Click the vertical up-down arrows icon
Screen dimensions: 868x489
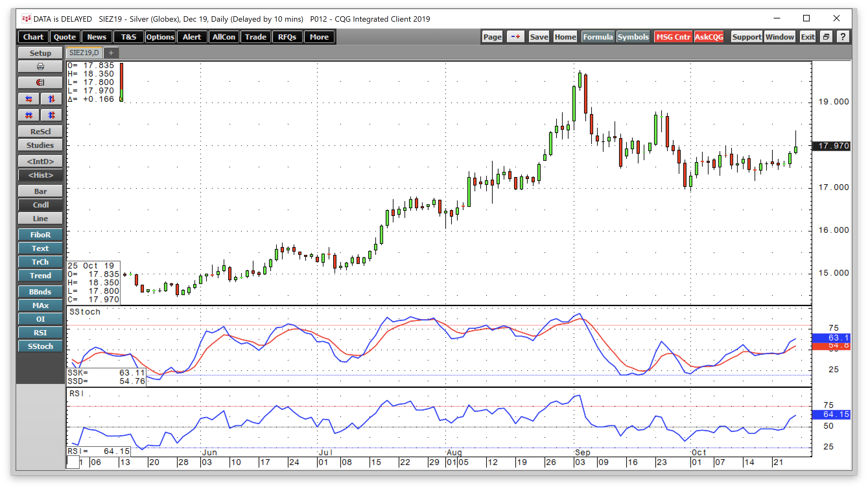coord(51,98)
